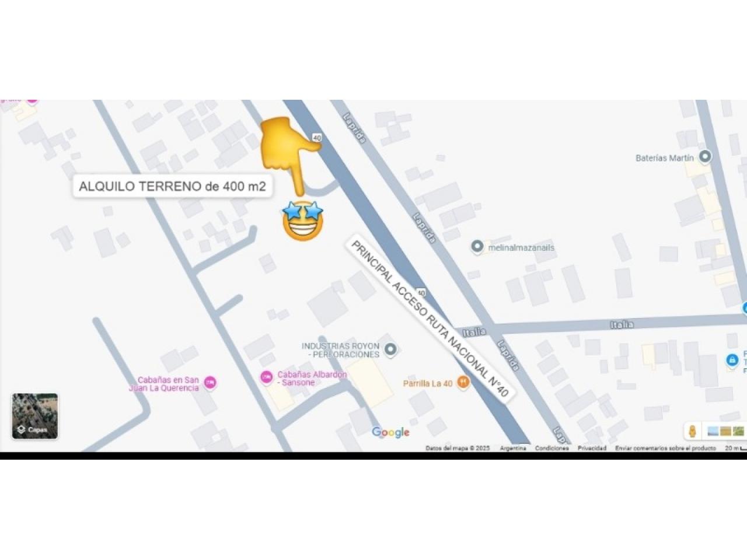This screenshot has width=747, height=560.
Task: Click the Baterías Martín location pin
Action: point(705,157)
